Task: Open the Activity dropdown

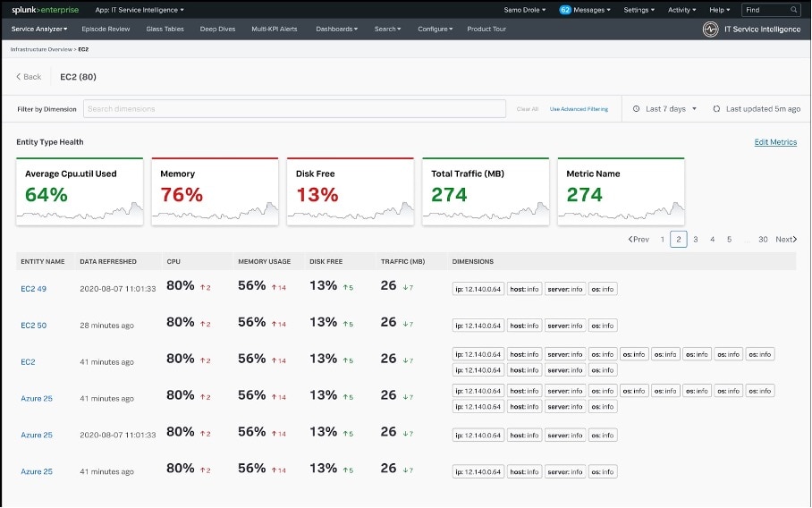Action: [x=681, y=10]
